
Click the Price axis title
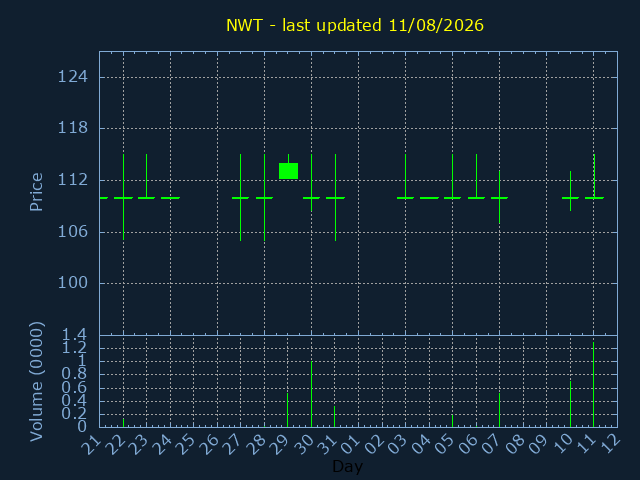point(36,192)
